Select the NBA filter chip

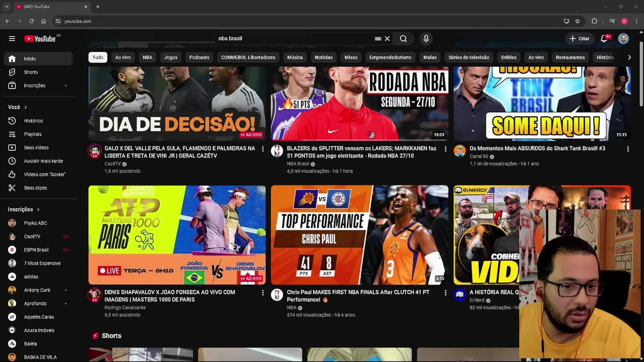[x=147, y=57]
